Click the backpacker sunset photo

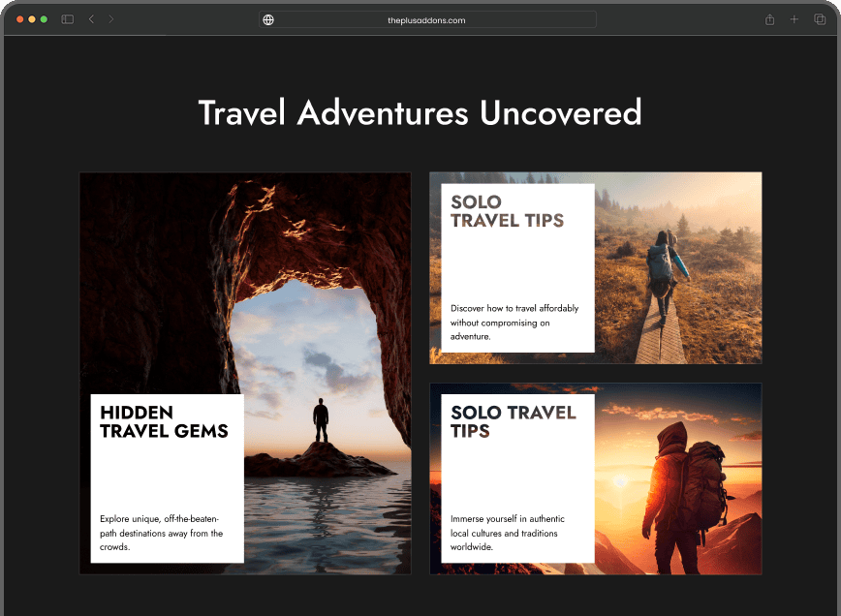[678, 478]
